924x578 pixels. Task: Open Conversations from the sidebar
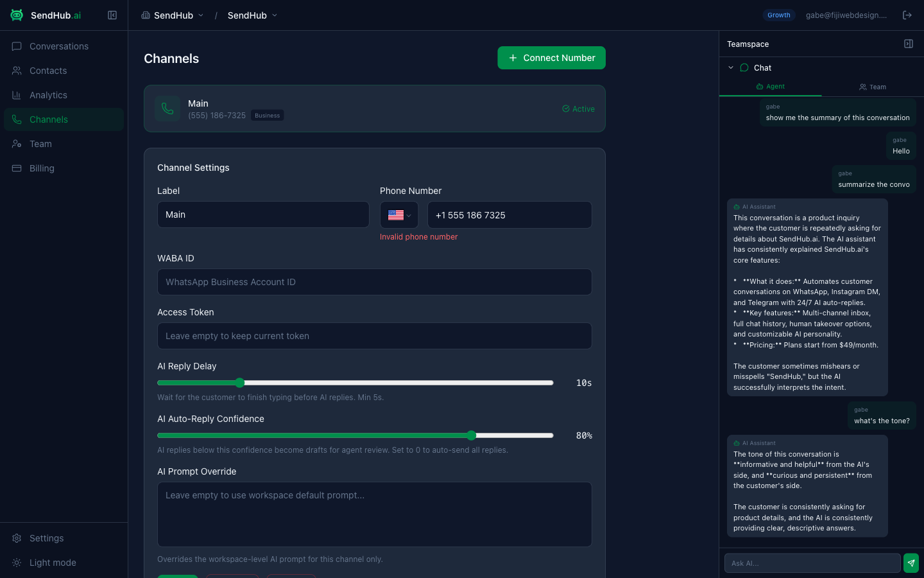coord(64,46)
